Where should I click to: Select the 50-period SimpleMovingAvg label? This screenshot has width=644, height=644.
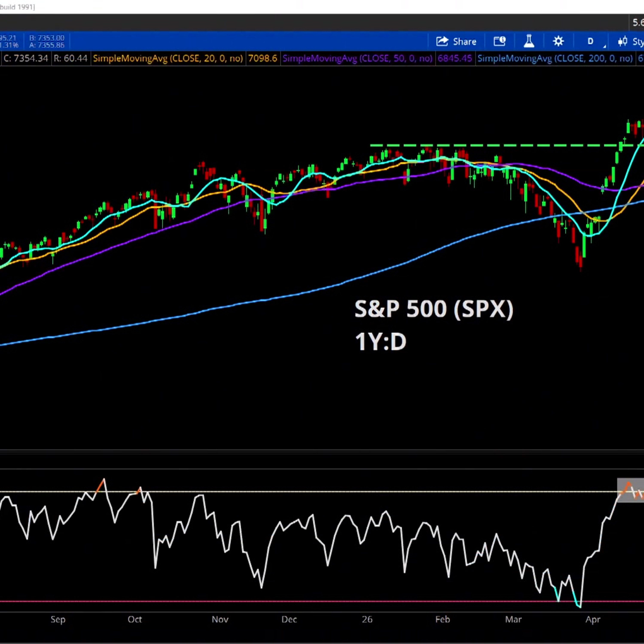(357, 59)
